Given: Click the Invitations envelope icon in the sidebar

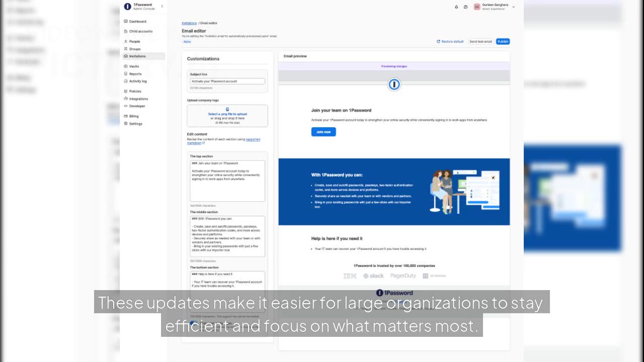Looking at the screenshot, I should (126, 56).
